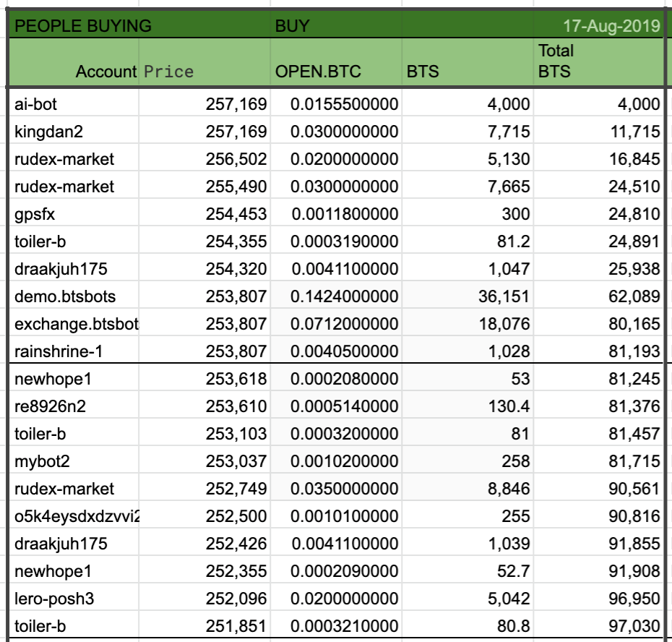Click the gpsfx account cell

(x=74, y=213)
